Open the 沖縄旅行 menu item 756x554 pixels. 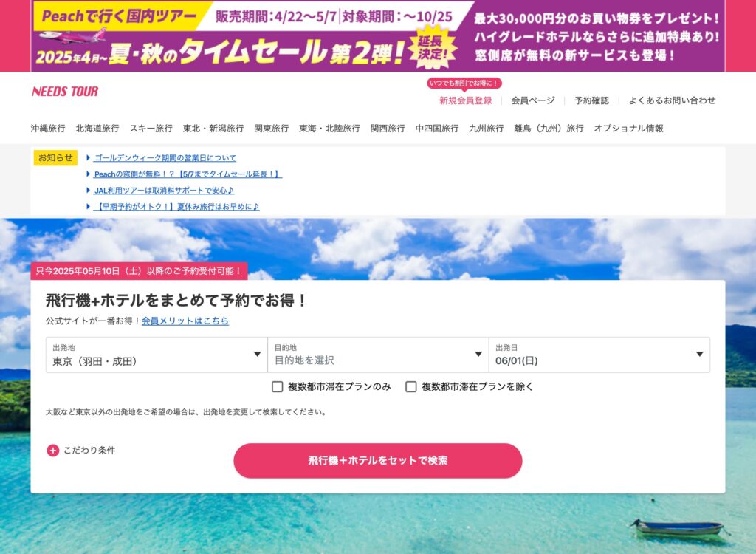[x=48, y=129]
